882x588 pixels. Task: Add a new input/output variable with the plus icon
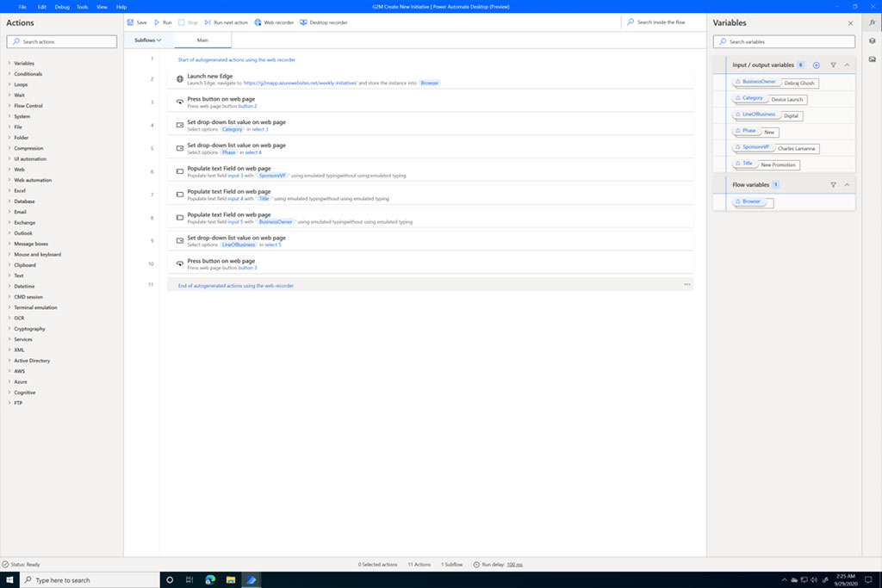[816, 65]
